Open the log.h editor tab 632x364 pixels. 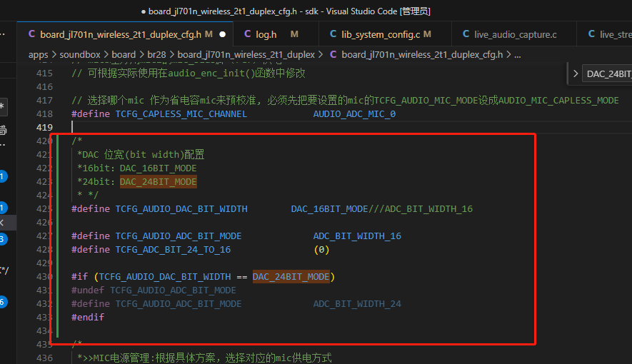point(276,35)
